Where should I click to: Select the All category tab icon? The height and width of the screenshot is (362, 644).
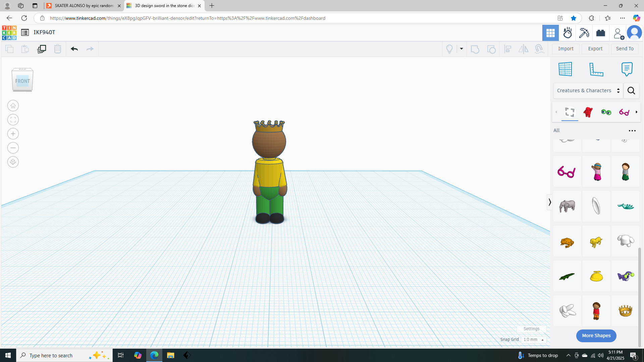(x=570, y=112)
